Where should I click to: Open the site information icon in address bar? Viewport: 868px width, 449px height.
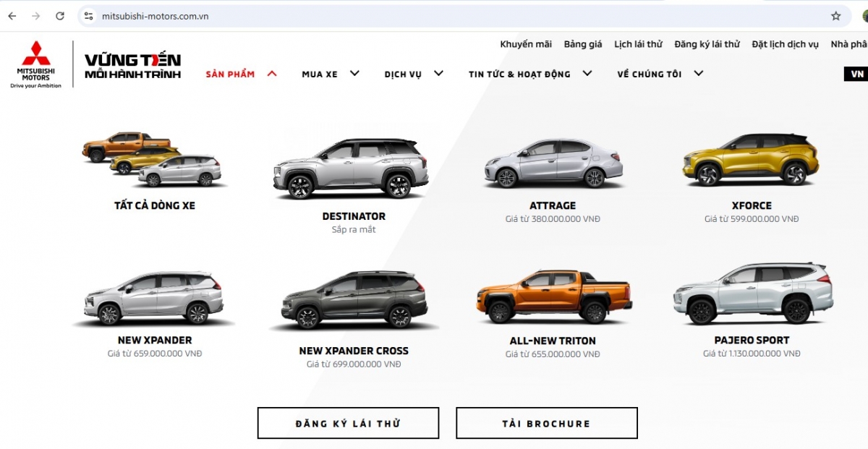(x=89, y=16)
